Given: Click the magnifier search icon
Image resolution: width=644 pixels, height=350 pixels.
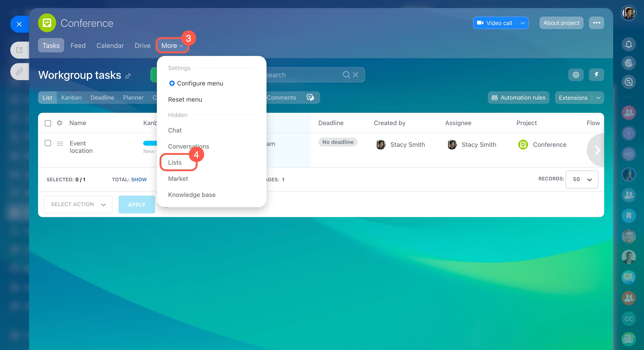Looking at the screenshot, I should [346, 75].
